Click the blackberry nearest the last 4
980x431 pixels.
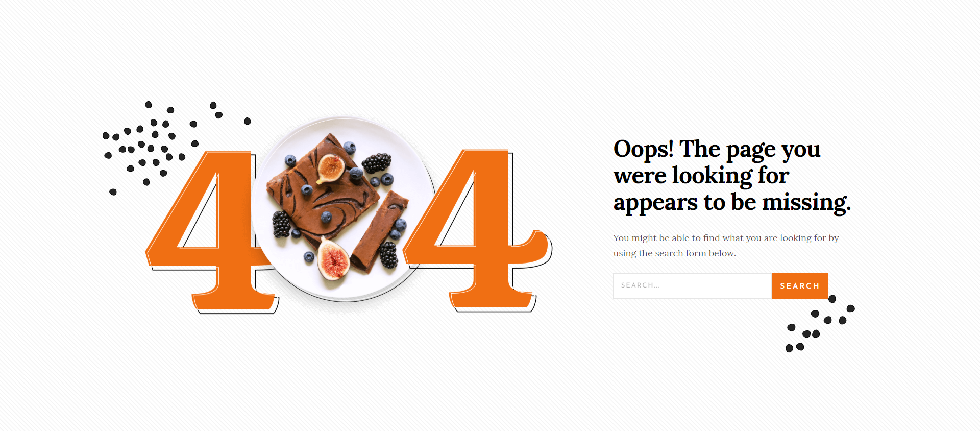coord(389,255)
